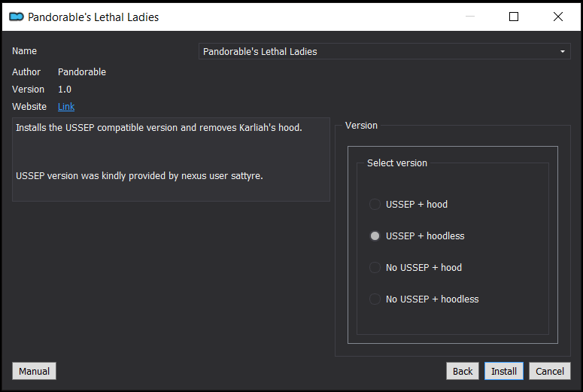The width and height of the screenshot is (583, 392).
Task: Select No USSEP + hoodless version
Action: (424, 299)
